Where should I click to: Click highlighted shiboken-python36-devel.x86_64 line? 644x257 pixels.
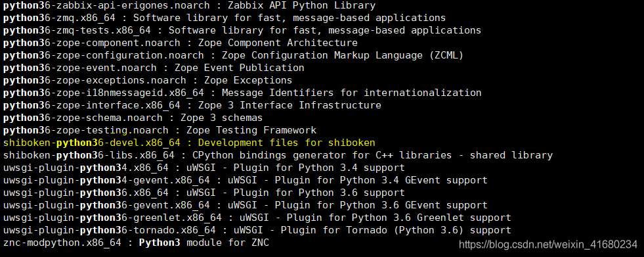189,143
